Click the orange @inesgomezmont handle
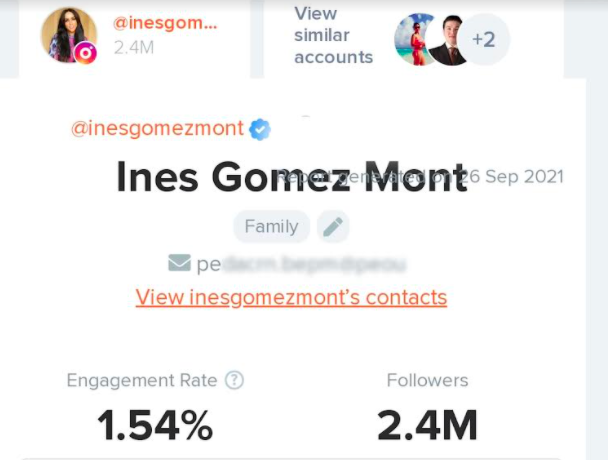608x460 pixels. (x=157, y=128)
